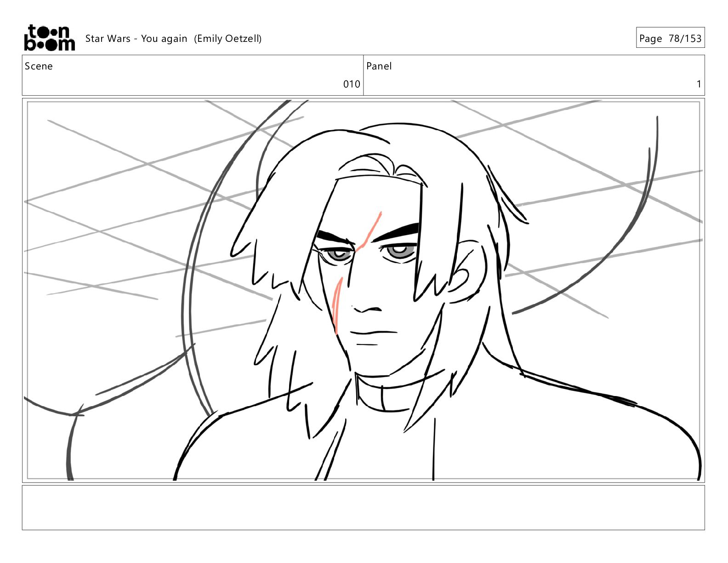Click the Toon Boom logo
Viewport: 728px width, 563px height.
pyautogui.click(x=49, y=38)
